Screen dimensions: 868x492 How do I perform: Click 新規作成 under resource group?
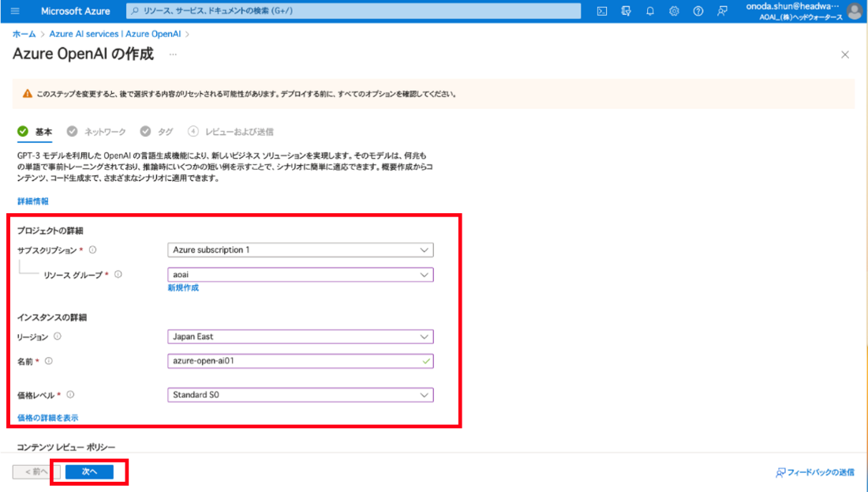pyautogui.click(x=183, y=287)
